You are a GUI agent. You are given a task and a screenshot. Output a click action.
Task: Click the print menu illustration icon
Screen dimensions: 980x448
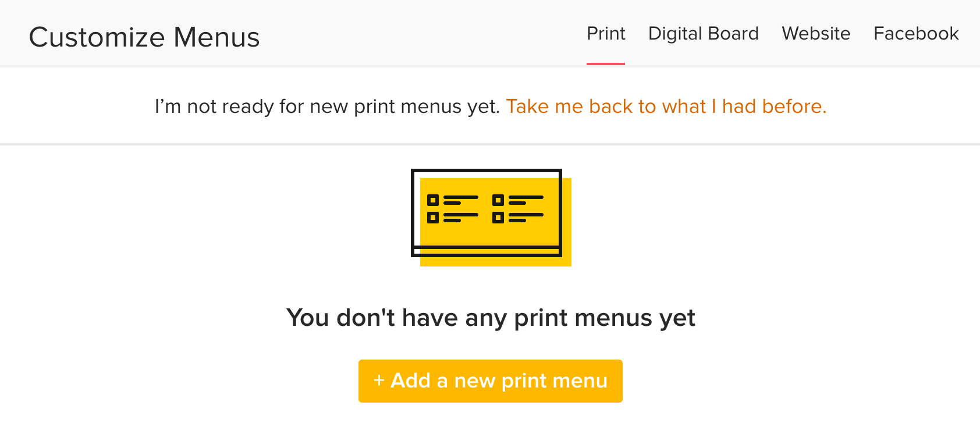tap(491, 218)
